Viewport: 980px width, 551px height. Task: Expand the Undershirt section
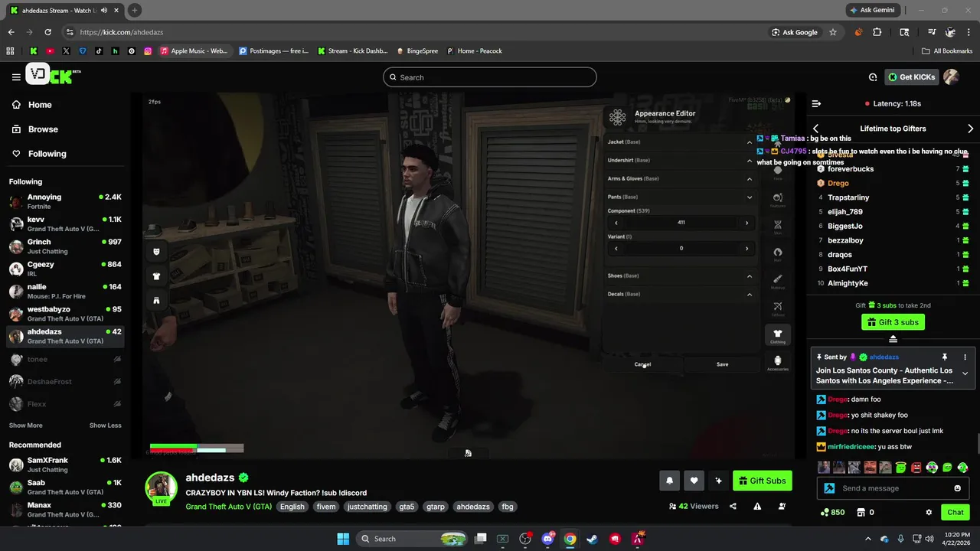pyautogui.click(x=679, y=160)
